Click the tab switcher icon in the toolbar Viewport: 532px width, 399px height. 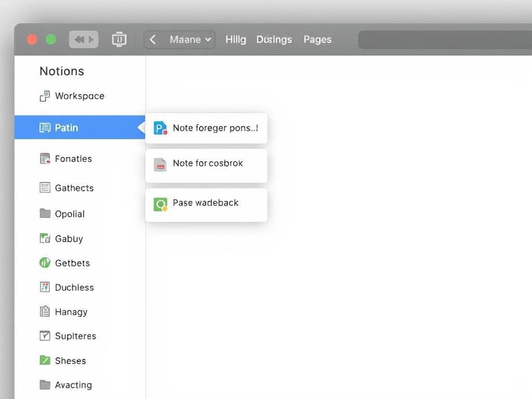click(119, 39)
